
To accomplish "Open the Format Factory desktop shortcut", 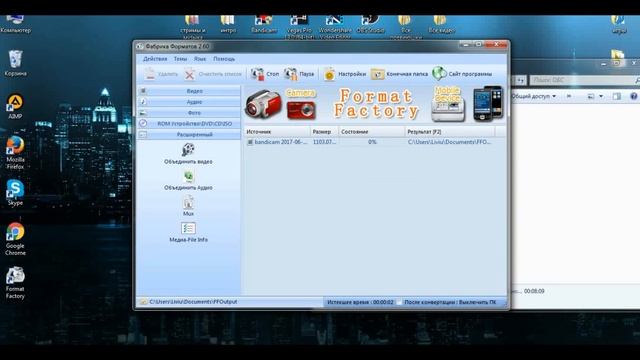I will click(15, 283).
